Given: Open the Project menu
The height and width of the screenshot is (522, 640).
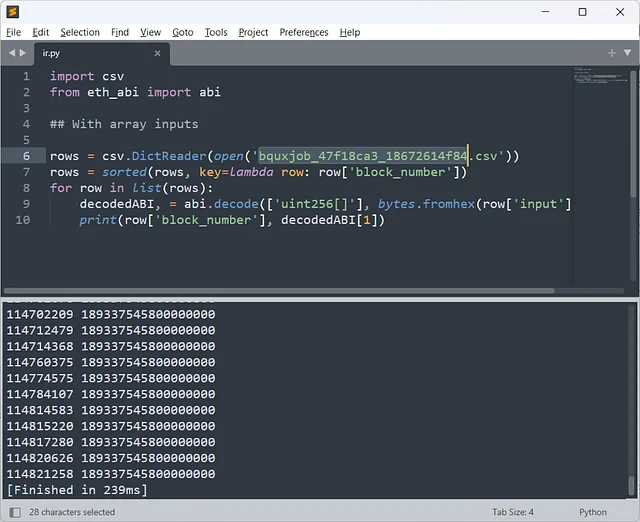Looking at the screenshot, I should click(253, 32).
